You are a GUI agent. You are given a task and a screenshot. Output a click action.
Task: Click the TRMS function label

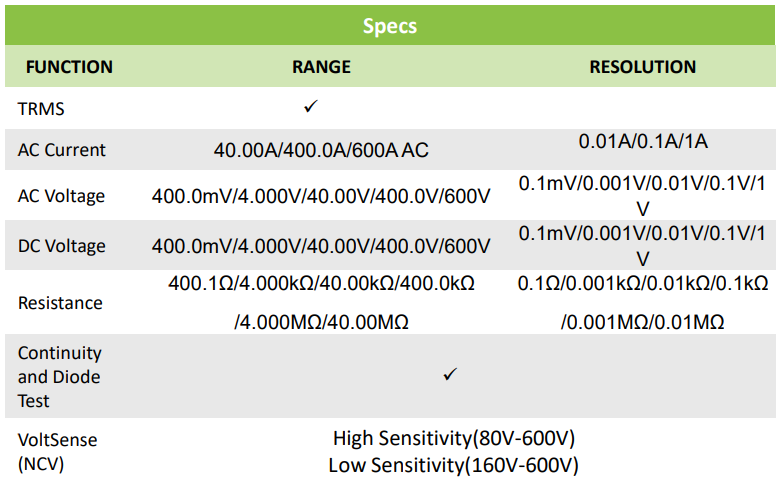[41, 108]
